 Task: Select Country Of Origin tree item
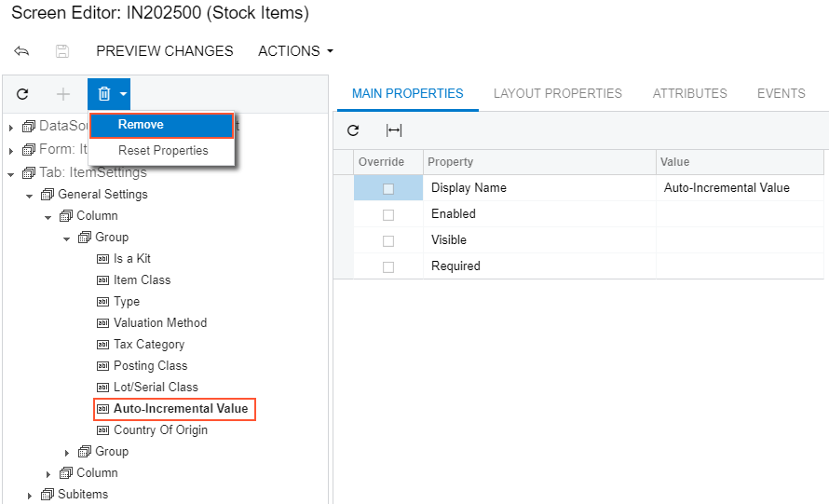pos(160,430)
